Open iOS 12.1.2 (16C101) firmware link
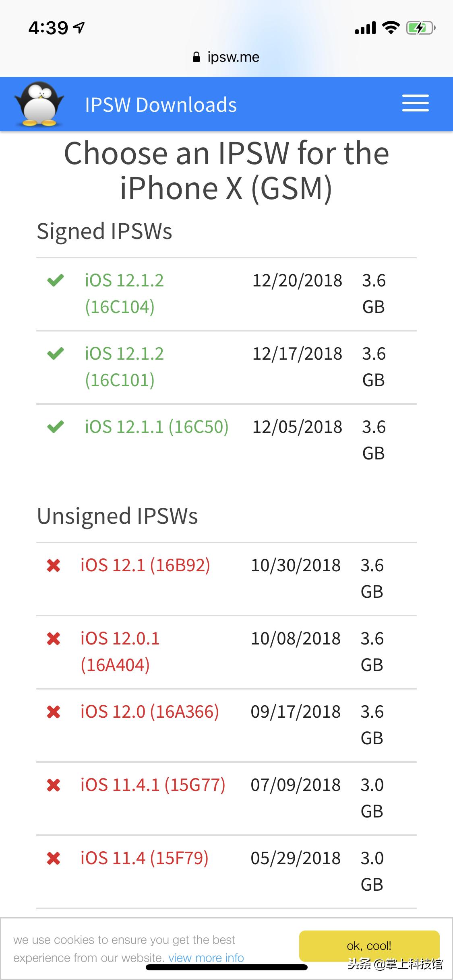The height and width of the screenshot is (980, 453). (124, 366)
